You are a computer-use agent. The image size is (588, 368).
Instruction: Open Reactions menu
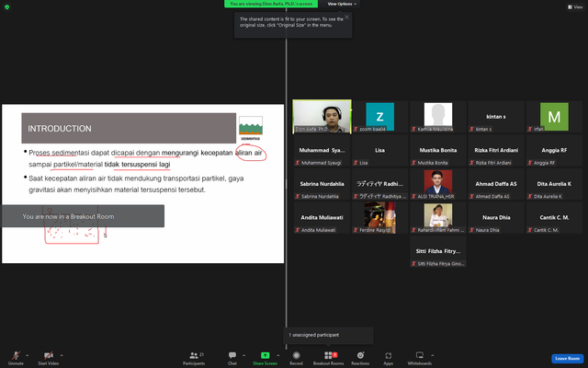[360, 358]
